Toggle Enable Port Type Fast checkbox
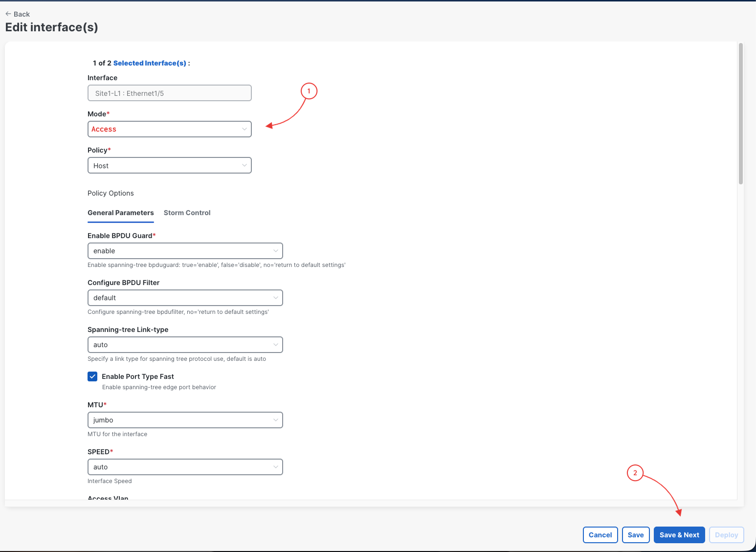This screenshot has width=756, height=552. pos(92,376)
